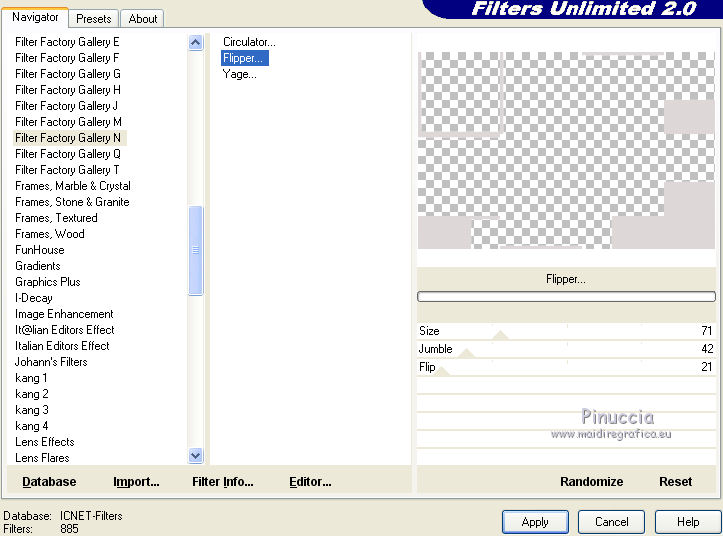
Task: Choose the Flipper... filter
Action: point(244,58)
